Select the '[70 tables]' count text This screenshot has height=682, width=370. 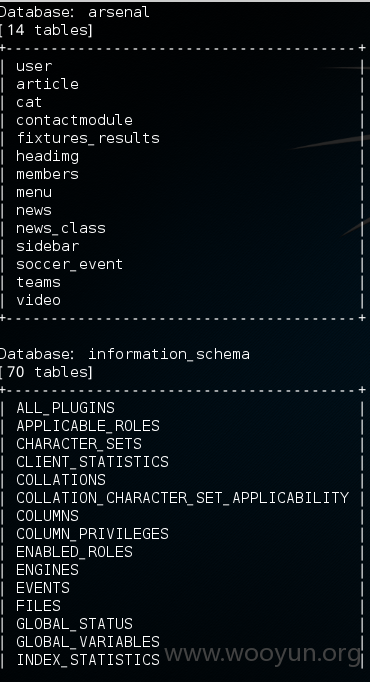coord(46,372)
